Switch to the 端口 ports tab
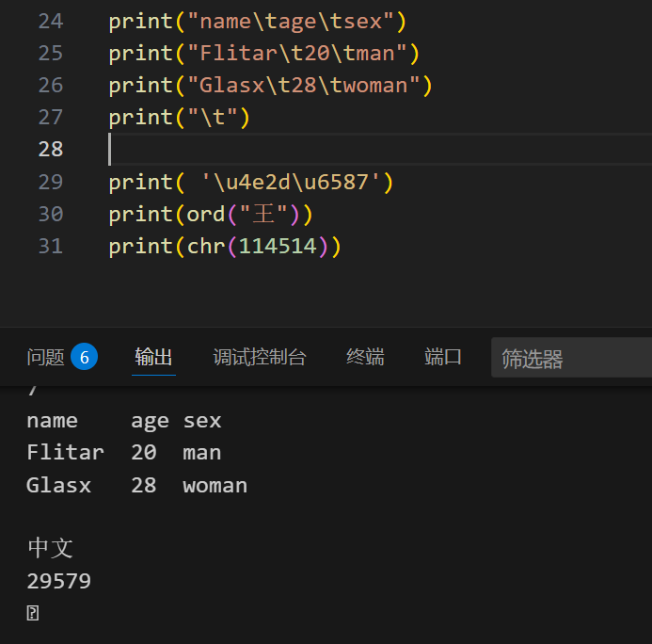Image resolution: width=652 pixels, height=644 pixels. click(443, 357)
